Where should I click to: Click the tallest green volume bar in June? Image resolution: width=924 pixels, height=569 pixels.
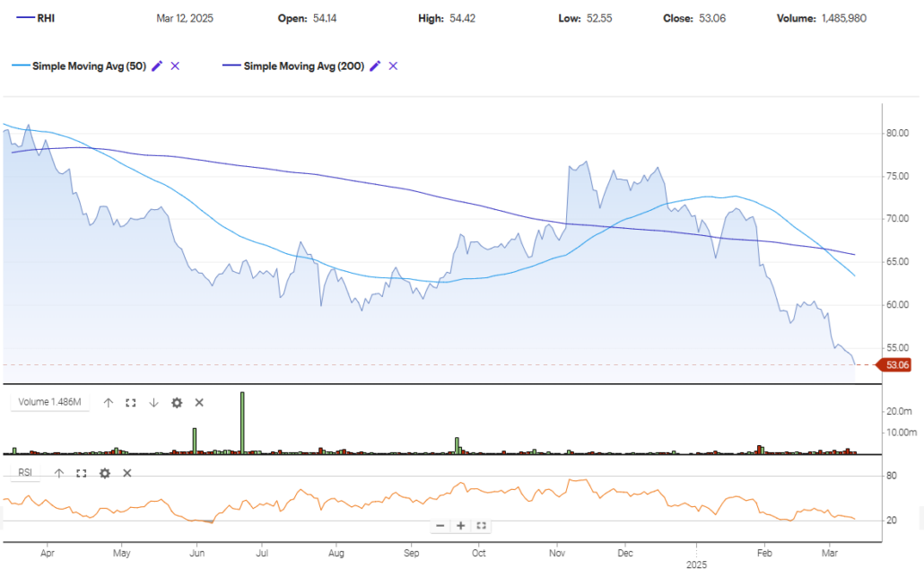click(x=242, y=423)
